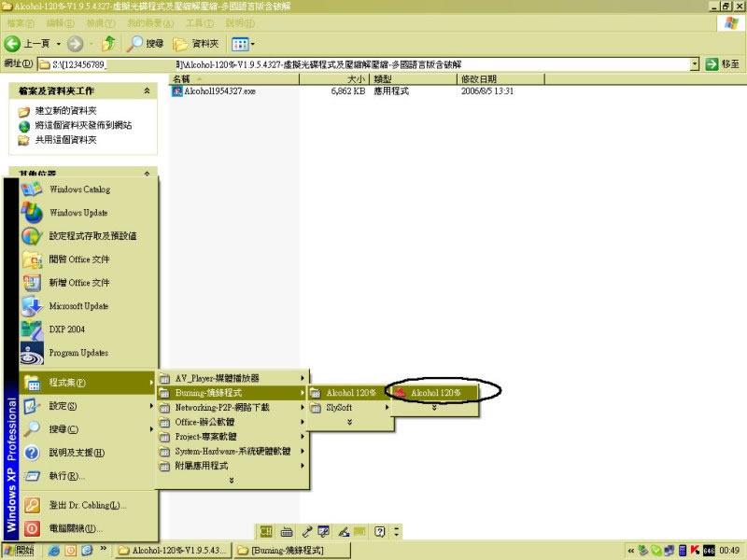Open the 附屬應用程式 accessories folder
747x560 pixels.
click(232, 466)
